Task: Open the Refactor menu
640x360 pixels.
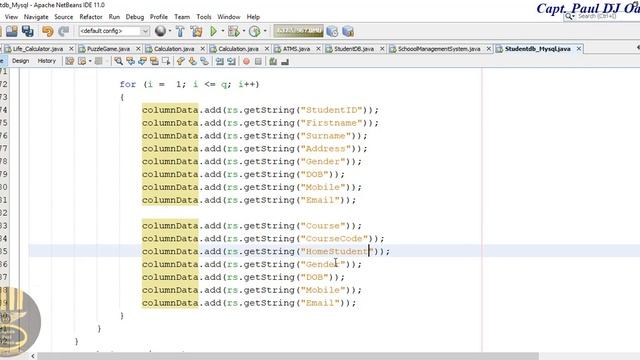Action: click(91, 17)
